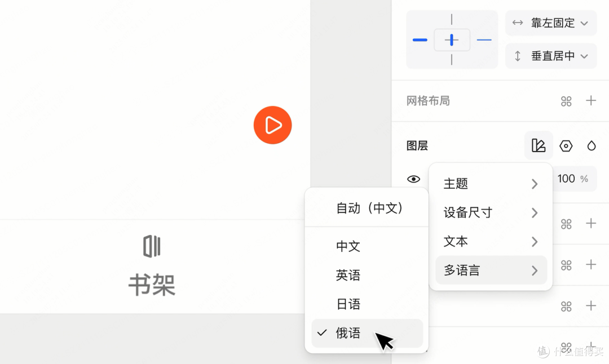Image resolution: width=609 pixels, height=364 pixels.
Task: Click the right constraint bar in widget
Action: tap(484, 40)
